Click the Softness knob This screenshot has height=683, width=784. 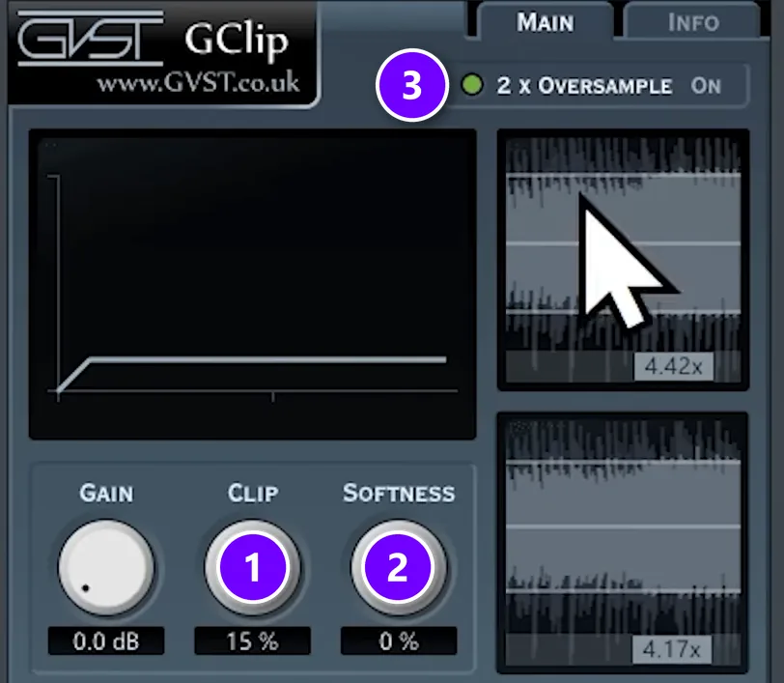tap(399, 567)
